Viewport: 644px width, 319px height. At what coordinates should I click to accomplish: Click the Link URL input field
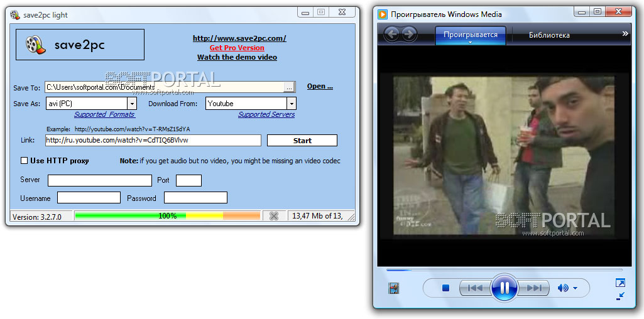click(x=153, y=141)
